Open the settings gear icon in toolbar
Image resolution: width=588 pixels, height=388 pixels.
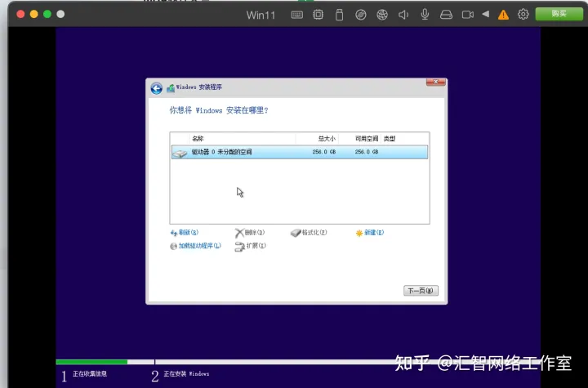point(523,14)
